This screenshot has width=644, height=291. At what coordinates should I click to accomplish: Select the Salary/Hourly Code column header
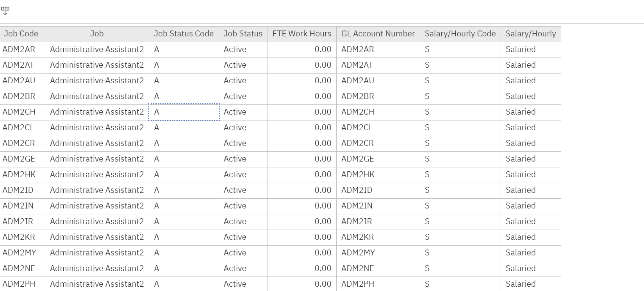pyautogui.click(x=460, y=34)
